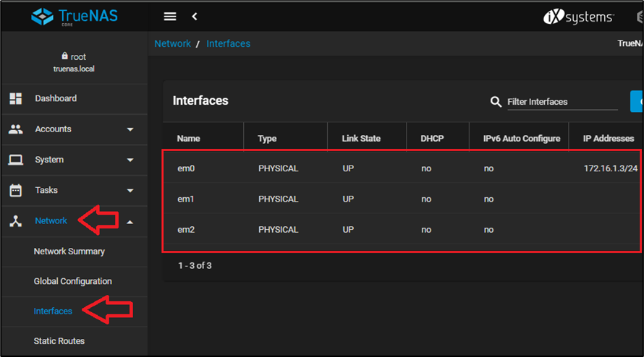This screenshot has width=644, height=357.
Task: Click the Dashboard grid icon
Action: (x=15, y=98)
